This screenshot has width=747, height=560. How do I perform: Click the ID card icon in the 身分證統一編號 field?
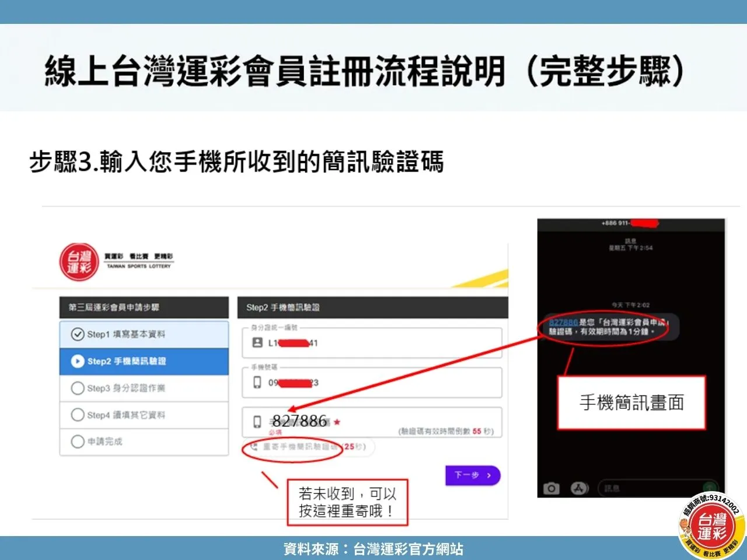[257, 342]
